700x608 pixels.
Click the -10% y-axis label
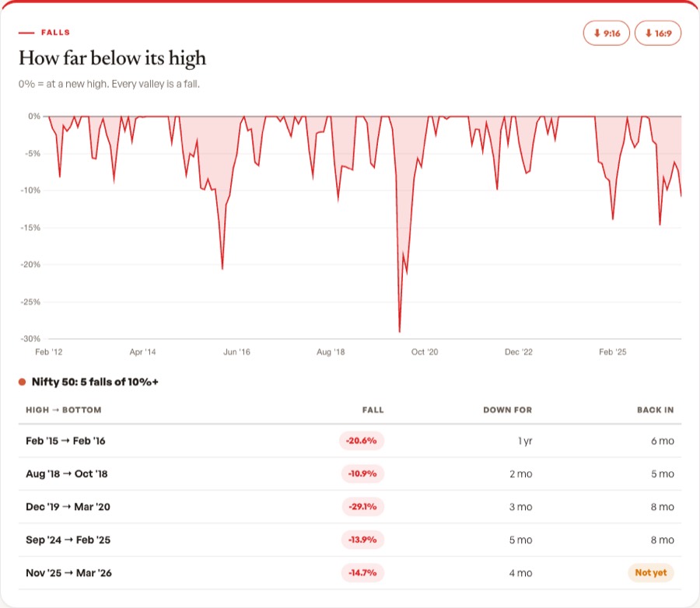point(30,190)
